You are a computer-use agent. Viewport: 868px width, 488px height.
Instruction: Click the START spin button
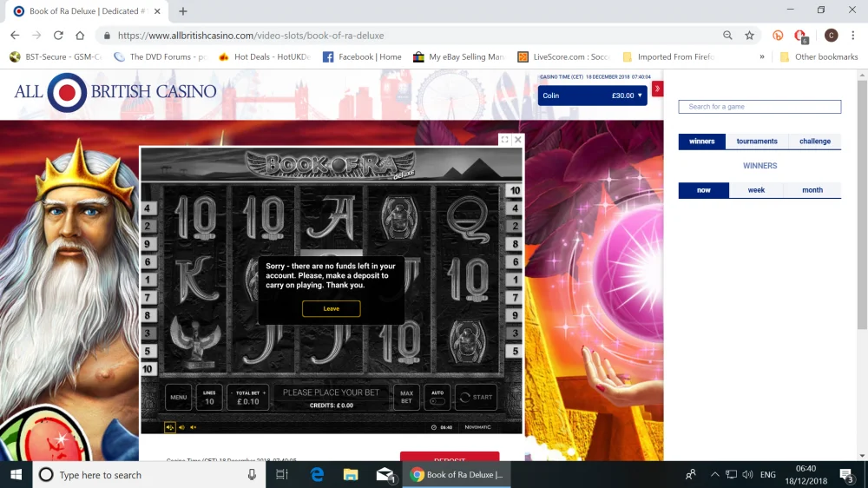476,397
